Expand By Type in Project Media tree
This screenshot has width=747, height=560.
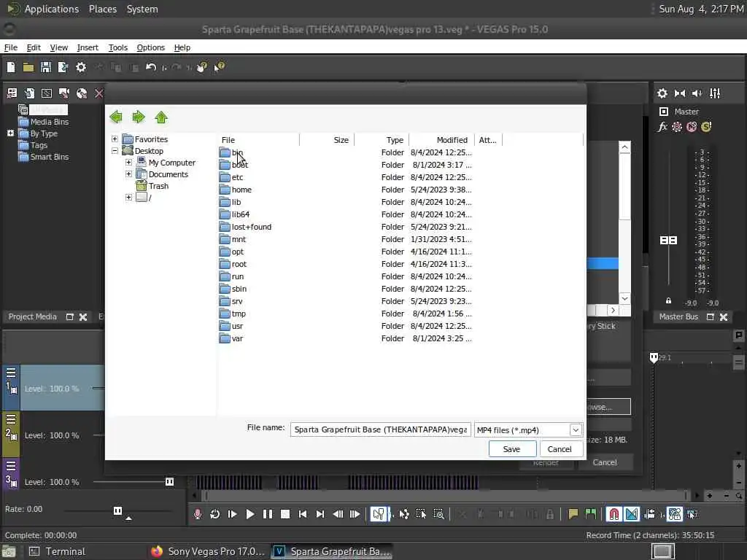10,133
